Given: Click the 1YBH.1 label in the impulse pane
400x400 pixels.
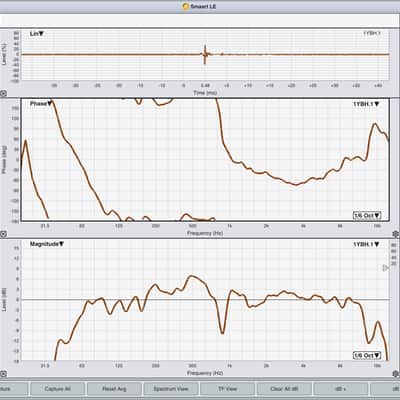Looking at the screenshot, I should point(372,33).
